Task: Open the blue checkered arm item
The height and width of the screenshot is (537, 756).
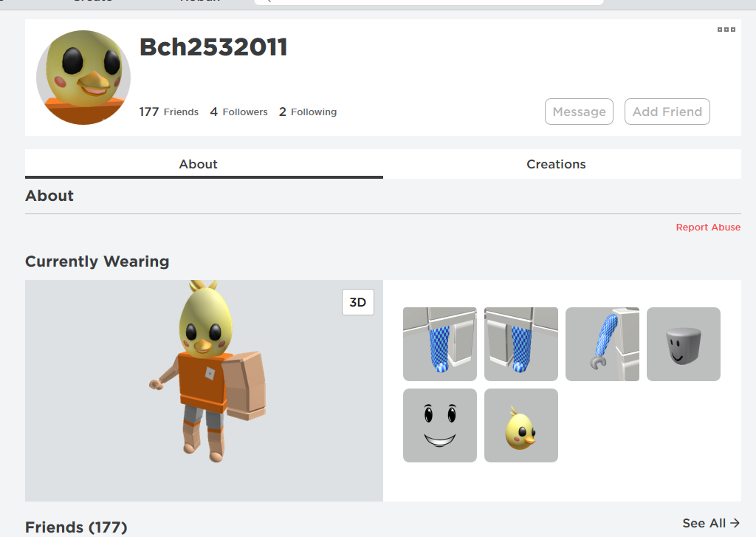Action: tap(602, 344)
